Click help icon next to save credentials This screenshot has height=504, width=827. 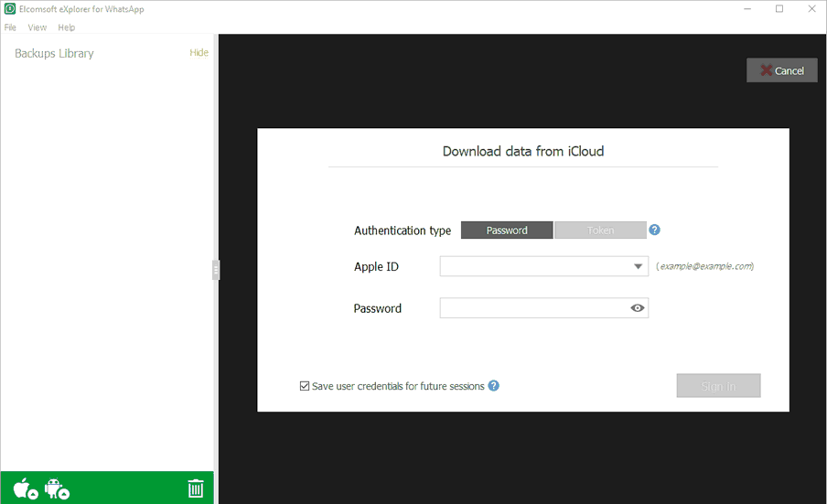coord(494,386)
